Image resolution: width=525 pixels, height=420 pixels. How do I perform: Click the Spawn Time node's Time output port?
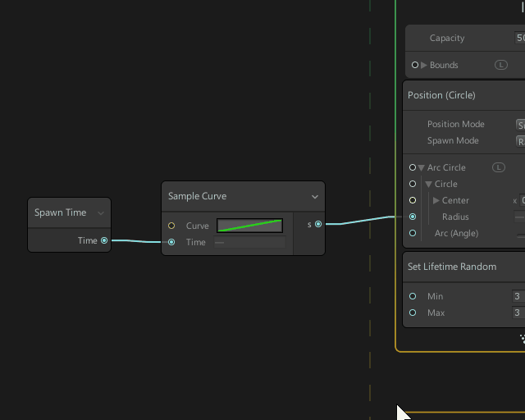(x=104, y=240)
